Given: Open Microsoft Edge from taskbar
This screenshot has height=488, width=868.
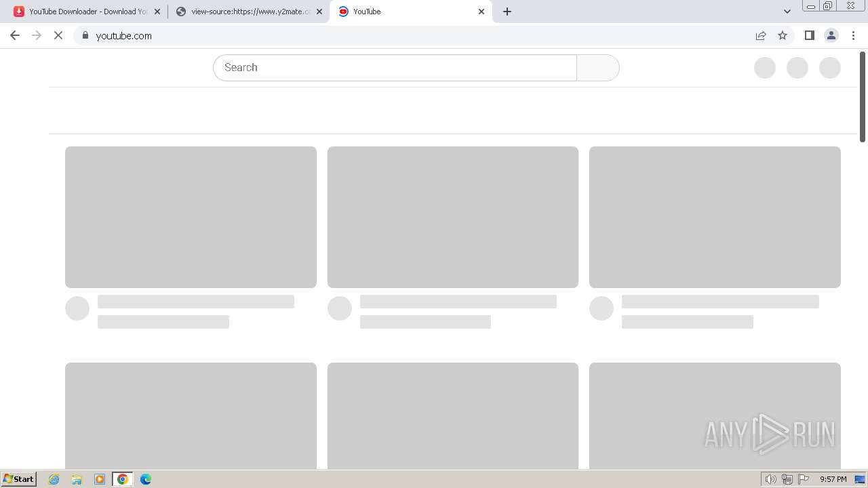Looking at the screenshot, I should click(x=146, y=479).
